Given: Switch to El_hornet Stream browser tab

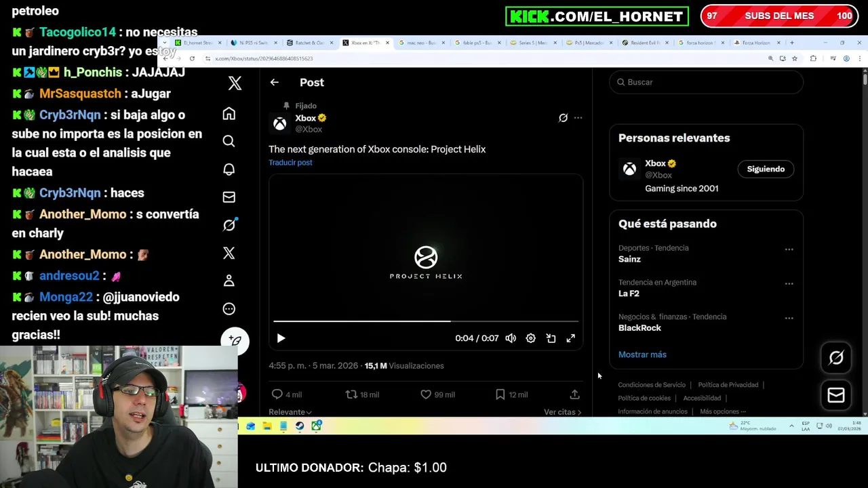Looking at the screenshot, I should tap(197, 43).
